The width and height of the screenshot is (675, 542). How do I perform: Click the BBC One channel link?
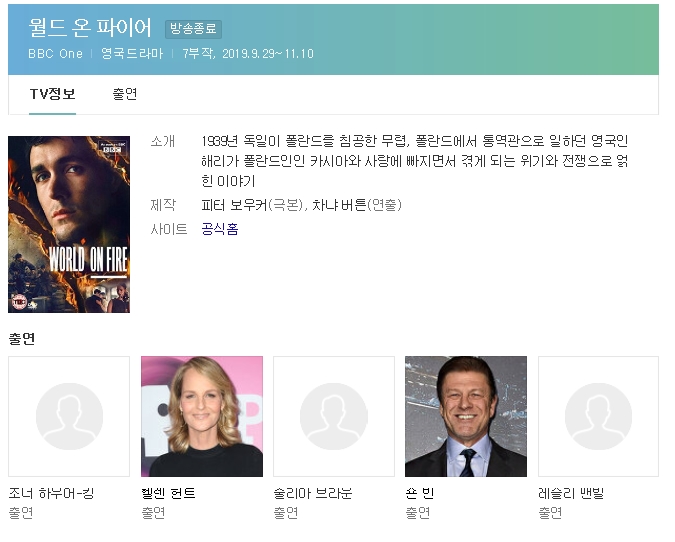coord(55,54)
